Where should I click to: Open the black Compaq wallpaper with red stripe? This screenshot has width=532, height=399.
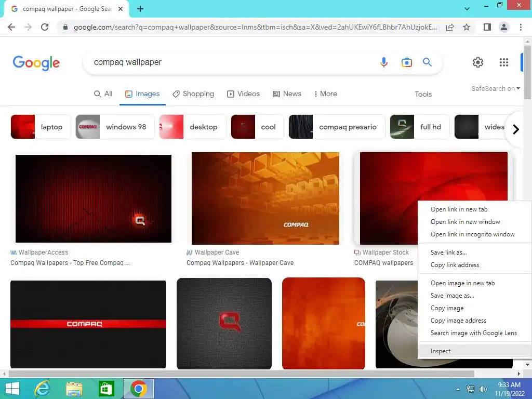(88, 324)
